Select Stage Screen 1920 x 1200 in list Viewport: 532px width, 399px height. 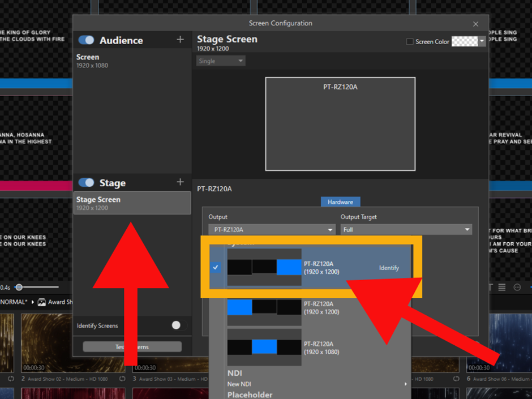(132, 203)
